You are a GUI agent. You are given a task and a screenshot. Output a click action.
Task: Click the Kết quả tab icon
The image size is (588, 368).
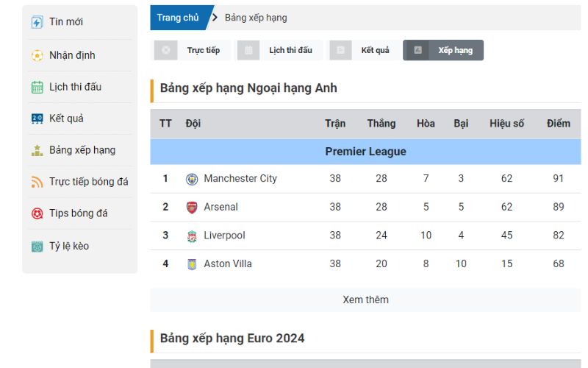340,50
